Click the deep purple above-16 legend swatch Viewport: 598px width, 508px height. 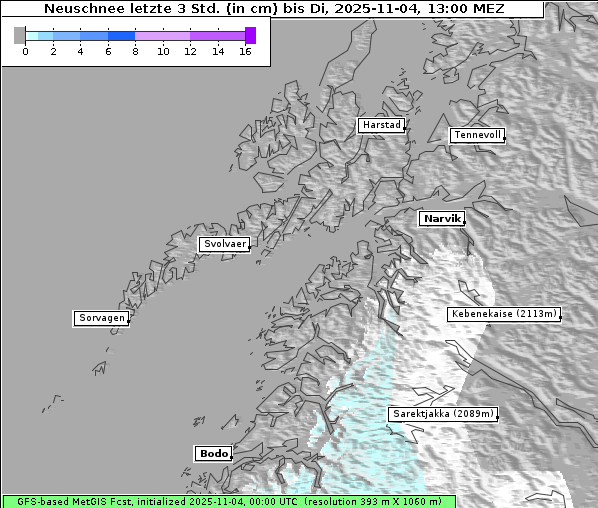[251, 35]
